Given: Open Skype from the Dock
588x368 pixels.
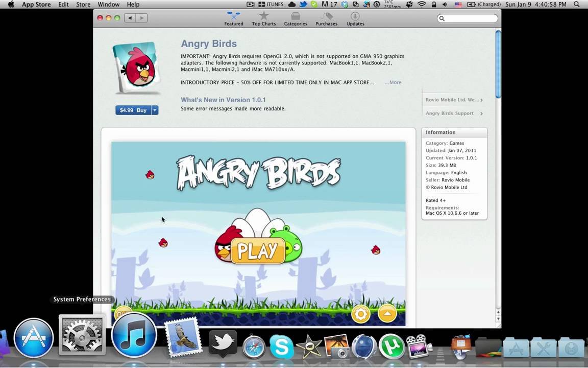Looking at the screenshot, I should [281, 347].
